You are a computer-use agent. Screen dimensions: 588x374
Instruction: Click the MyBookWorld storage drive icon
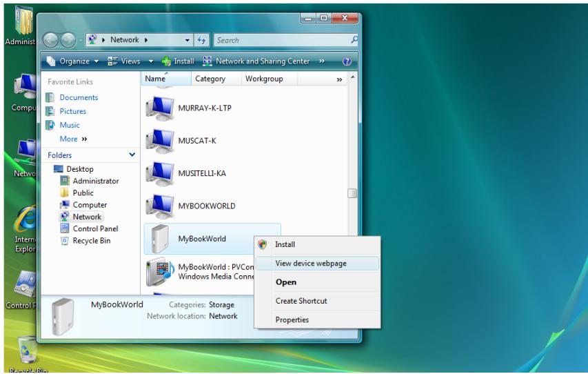tap(160, 239)
